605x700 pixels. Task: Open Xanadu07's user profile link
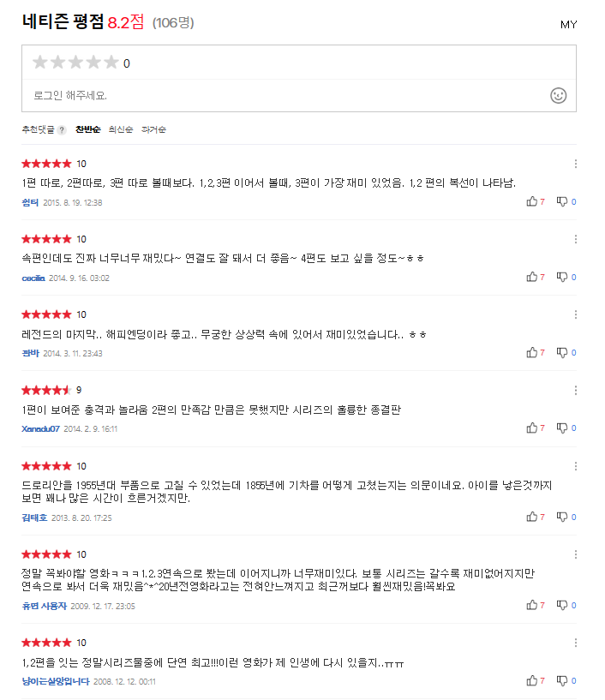point(40,428)
